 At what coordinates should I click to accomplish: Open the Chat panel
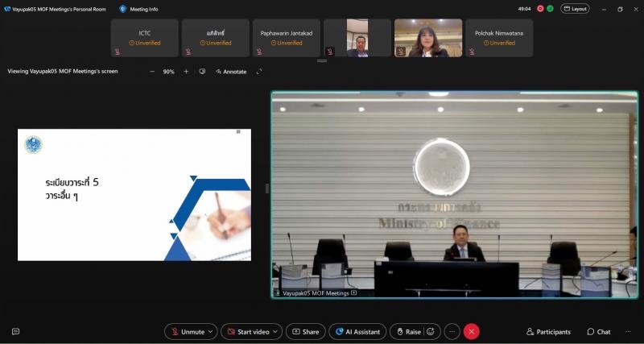[599, 332]
